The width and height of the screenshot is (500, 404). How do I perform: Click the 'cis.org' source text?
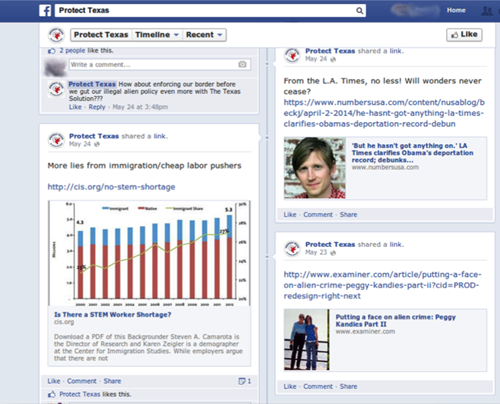[x=64, y=322]
